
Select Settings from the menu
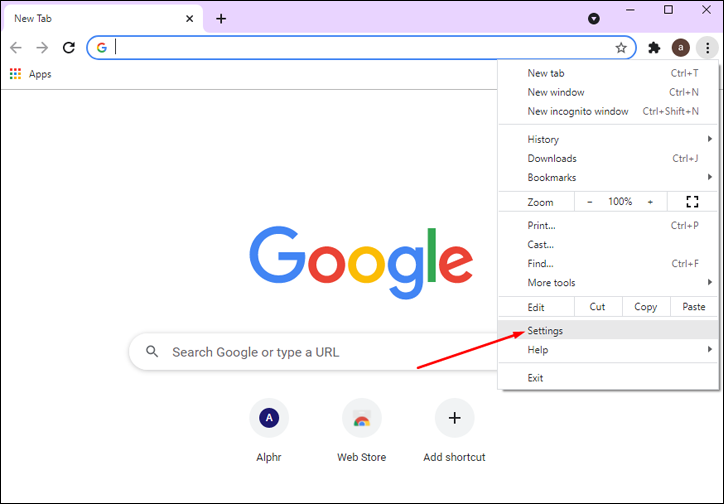[609, 330]
